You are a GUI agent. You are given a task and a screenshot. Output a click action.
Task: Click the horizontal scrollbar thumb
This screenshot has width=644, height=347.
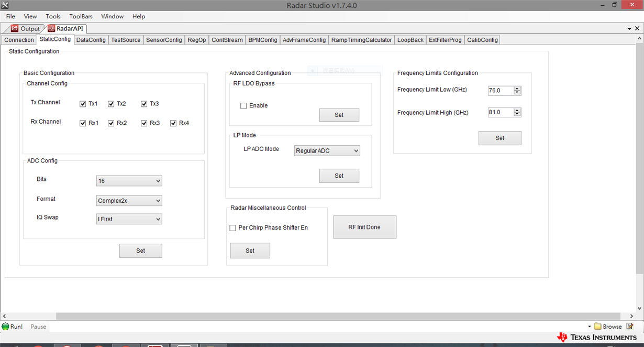[x=338, y=316]
